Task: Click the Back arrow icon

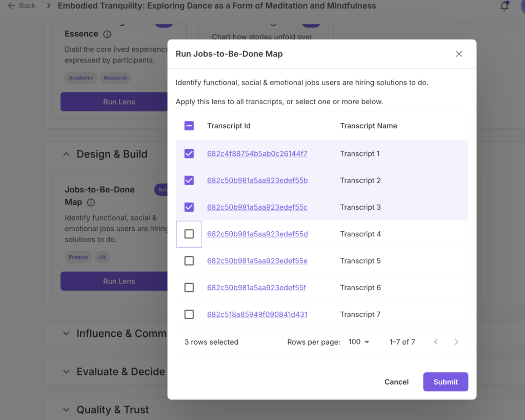Action: (x=11, y=6)
